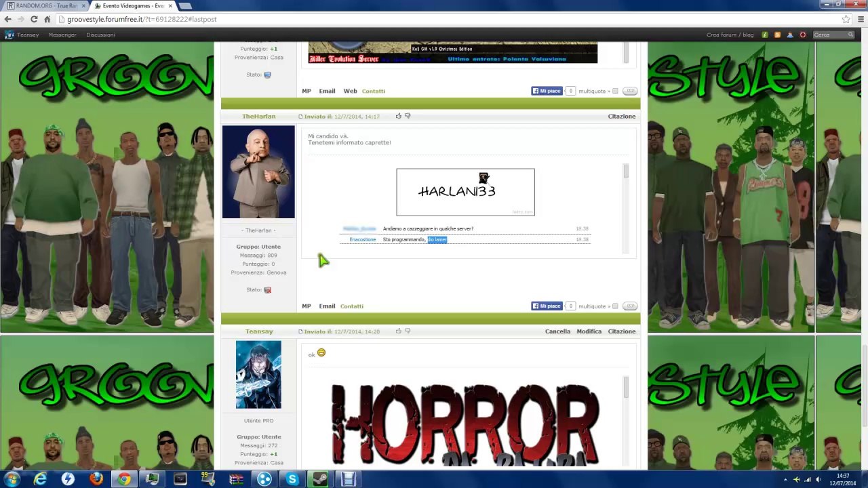Click the online status icon in top post

[267, 75]
